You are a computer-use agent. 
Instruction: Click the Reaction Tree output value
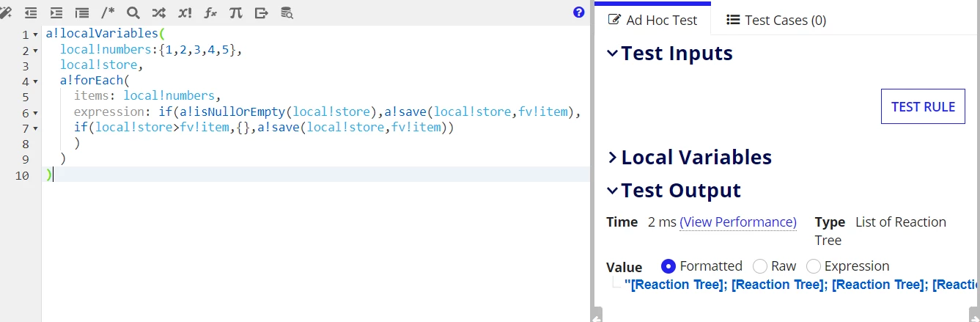801,285
